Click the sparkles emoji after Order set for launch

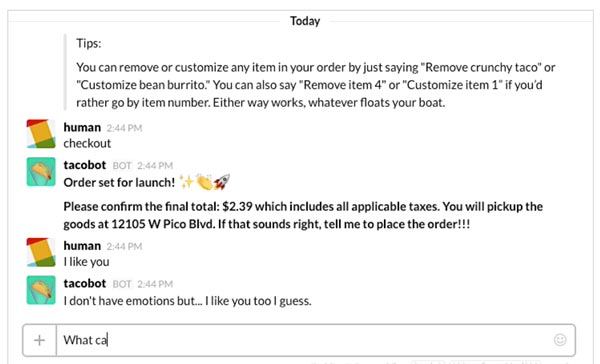coord(186,182)
